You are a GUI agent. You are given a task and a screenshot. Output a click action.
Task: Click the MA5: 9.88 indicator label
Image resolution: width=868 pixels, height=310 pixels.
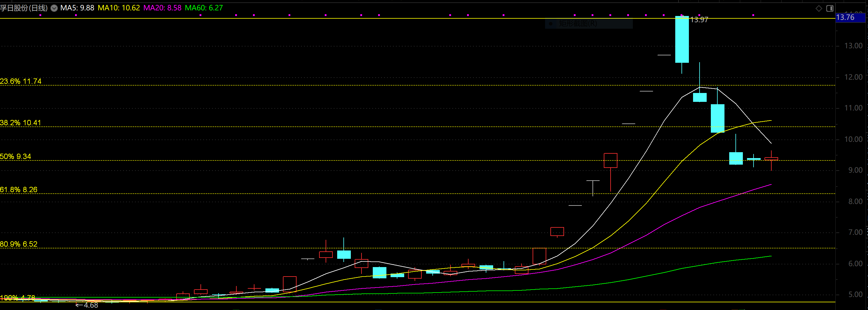77,8
